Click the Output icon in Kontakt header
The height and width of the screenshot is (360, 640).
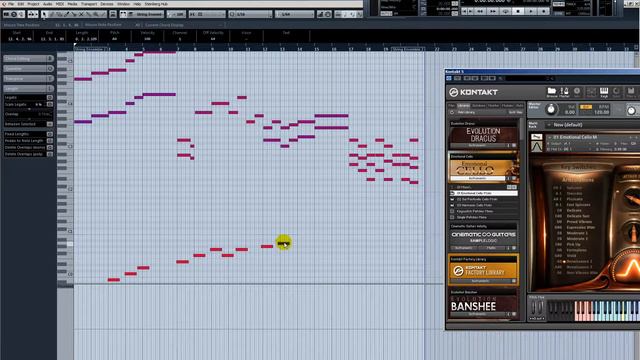591,92
